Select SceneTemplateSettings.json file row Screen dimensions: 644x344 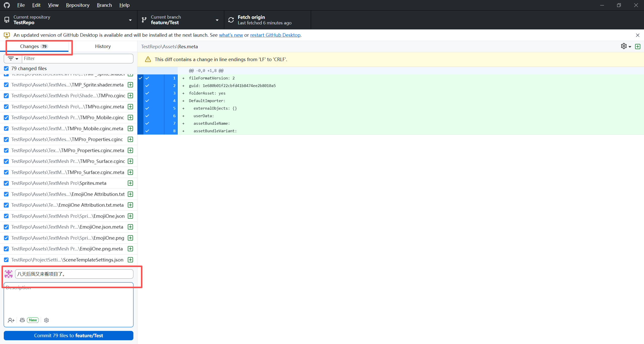click(x=68, y=260)
